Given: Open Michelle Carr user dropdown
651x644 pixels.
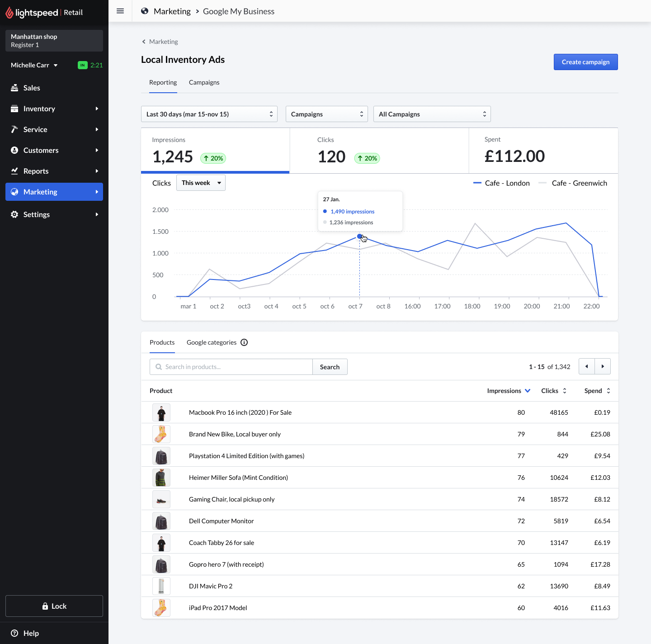Looking at the screenshot, I should (x=34, y=65).
